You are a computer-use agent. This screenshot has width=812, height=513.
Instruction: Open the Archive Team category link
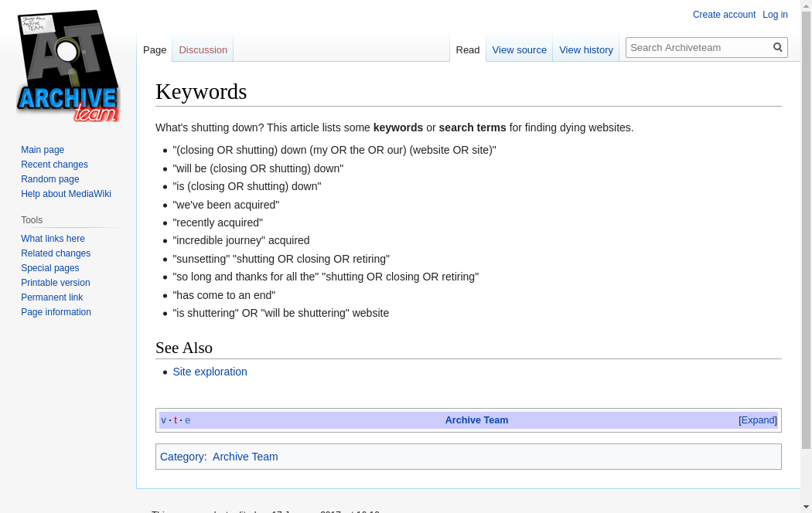[x=245, y=457]
